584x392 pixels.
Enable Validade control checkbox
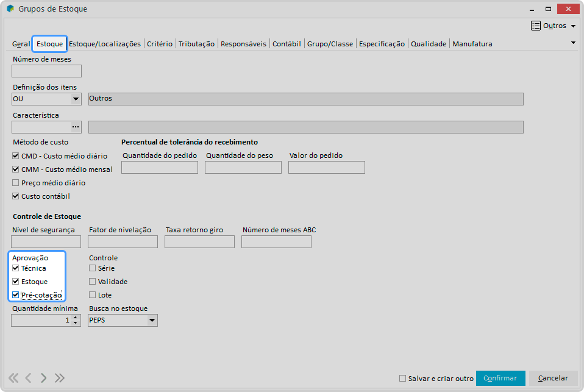tap(93, 281)
